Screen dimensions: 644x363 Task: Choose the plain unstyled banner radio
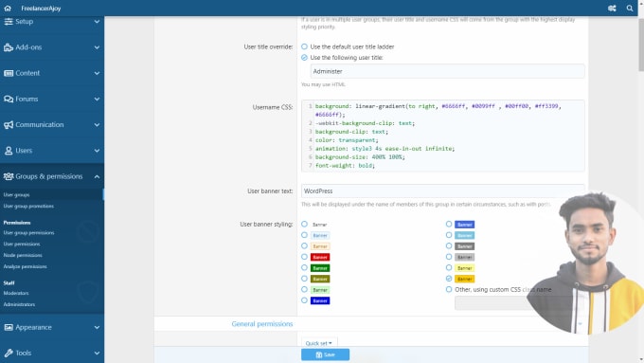304,224
